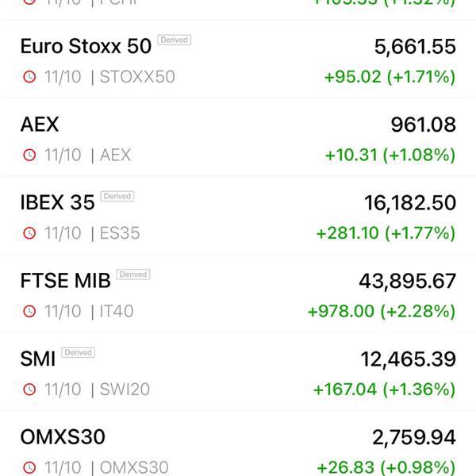Screen dimensions: 476x476
Task: Click the clock icon next to ES35
Action: (x=29, y=233)
